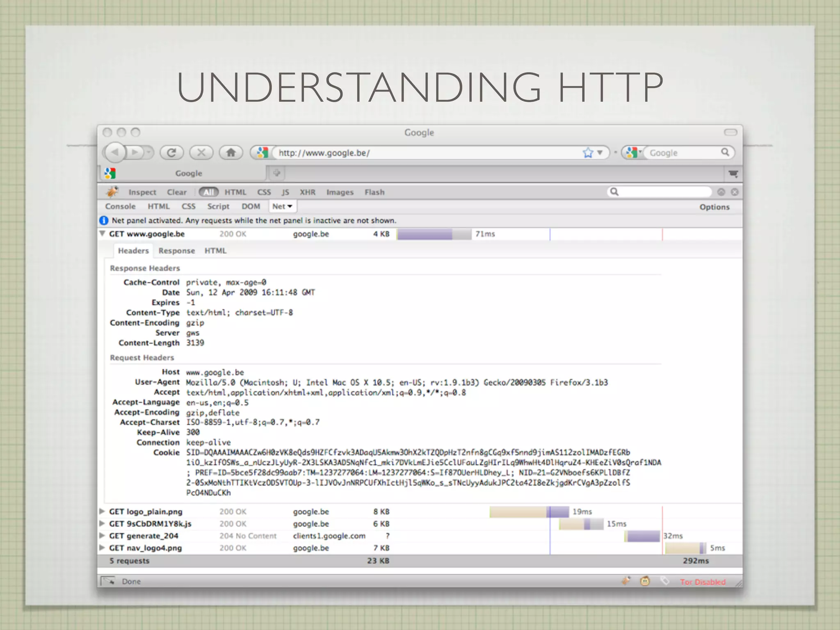This screenshot has width=840, height=630.
Task: Open the search engine selector icon
Action: pyautogui.click(x=633, y=153)
